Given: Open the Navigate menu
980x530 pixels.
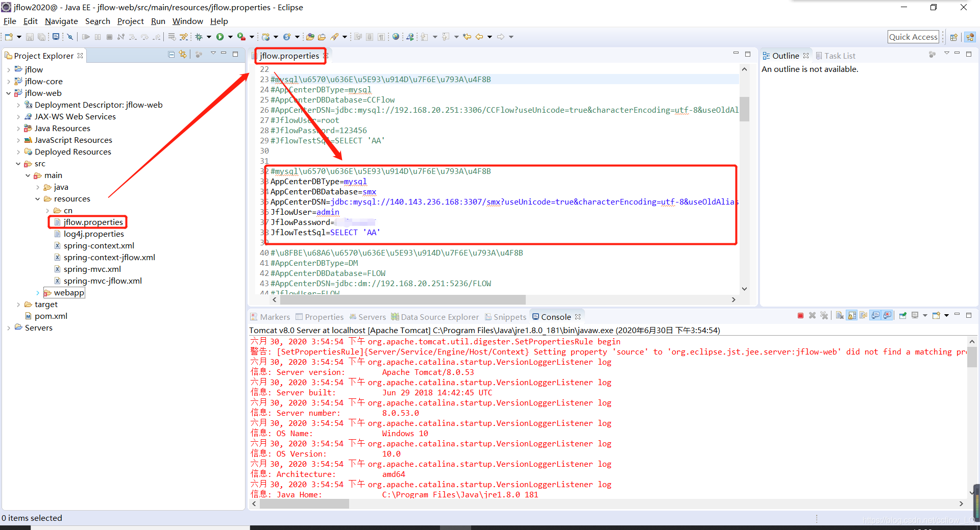Looking at the screenshot, I should 61,21.
